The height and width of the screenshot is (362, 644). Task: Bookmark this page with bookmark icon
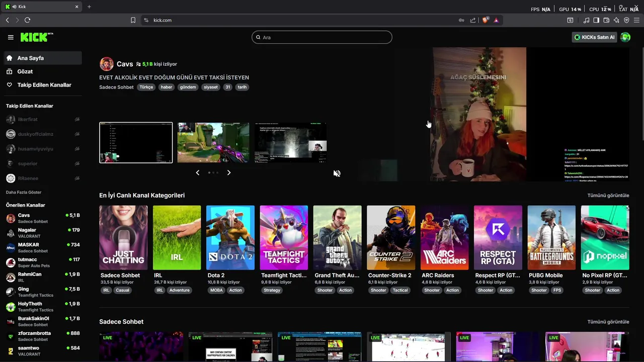point(133,20)
